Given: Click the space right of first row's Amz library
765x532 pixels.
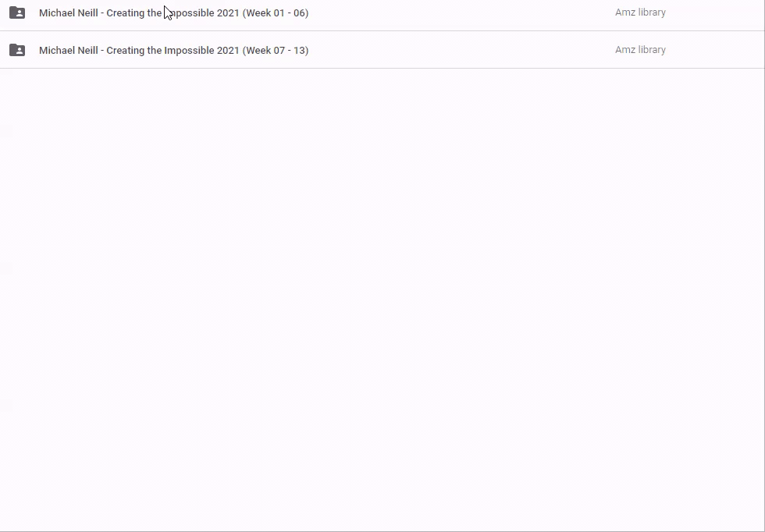Looking at the screenshot, I should point(714,13).
